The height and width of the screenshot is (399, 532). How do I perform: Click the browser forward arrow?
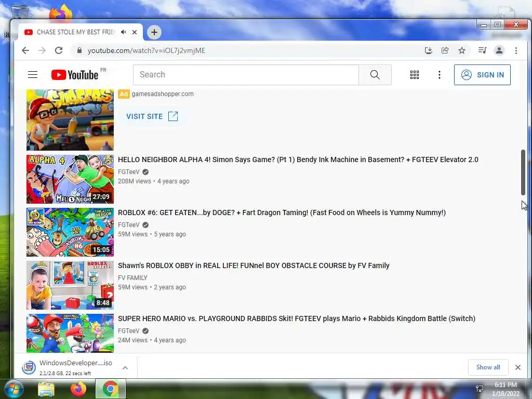coord(42,50)
